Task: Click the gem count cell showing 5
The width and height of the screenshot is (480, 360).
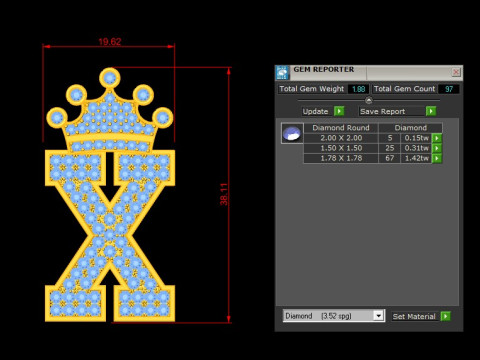Action: tap(390, 138)
